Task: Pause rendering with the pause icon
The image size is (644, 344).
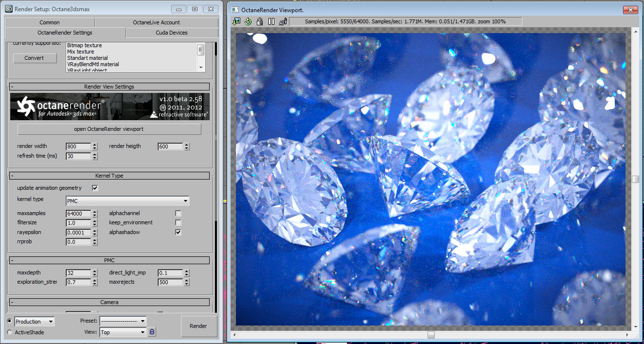Action: [x=271, y=21]
